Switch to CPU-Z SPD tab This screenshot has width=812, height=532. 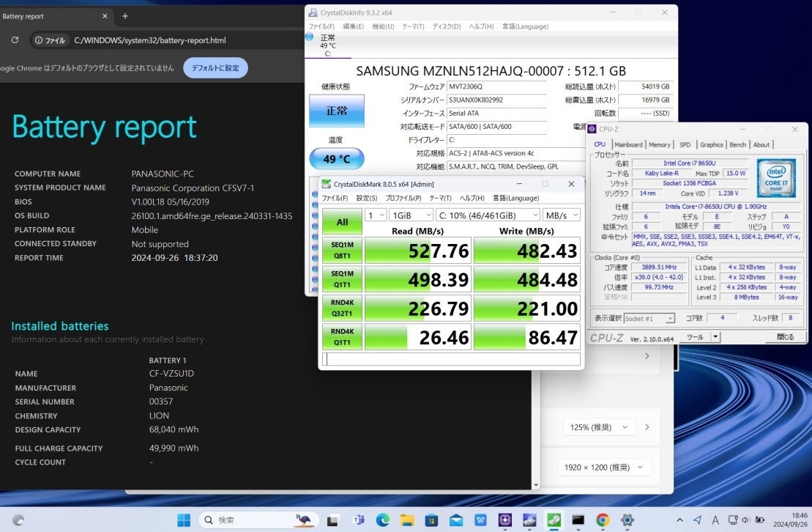pyautogui.click(x=685, y=144)
